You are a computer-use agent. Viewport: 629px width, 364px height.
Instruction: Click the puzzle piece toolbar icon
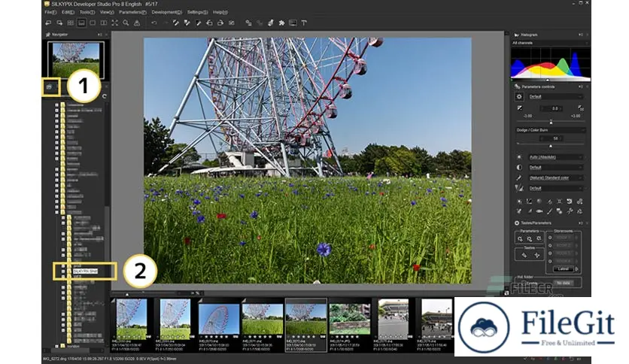pos(282,23)
